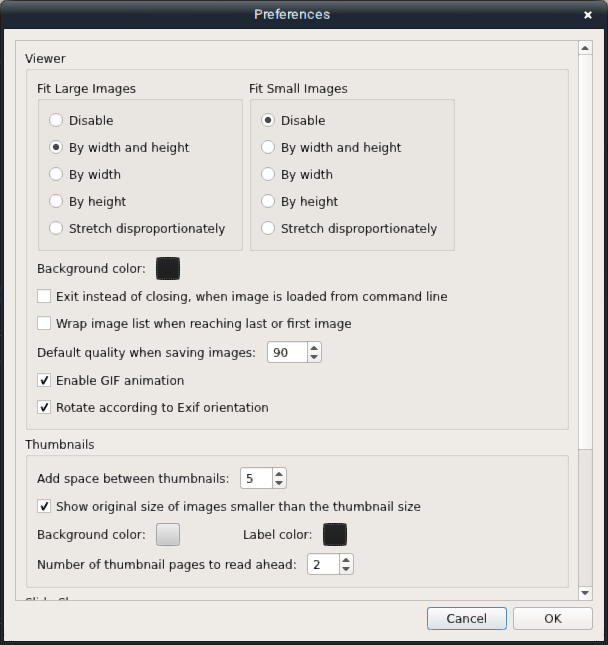Click the default quality input field
Image resolution: width=608 pixels, height=645 pixels.
coord(287,353)
